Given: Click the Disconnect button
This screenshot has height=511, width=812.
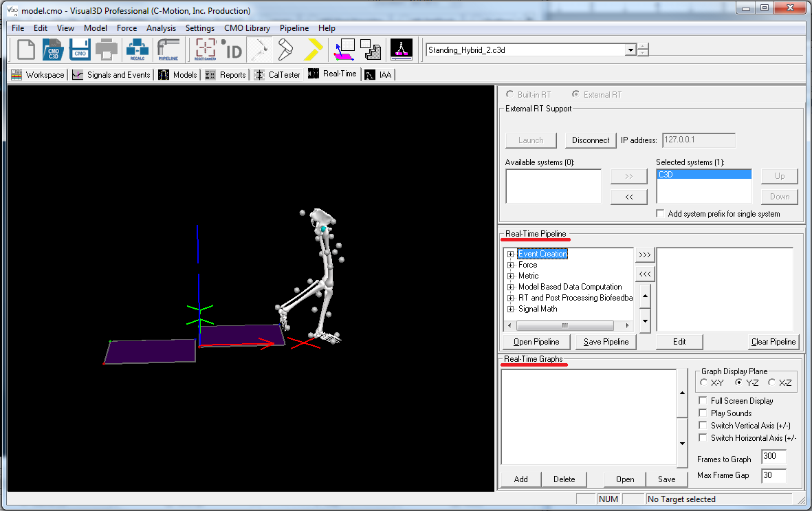Looking at the screenshot, I should 591,140.
